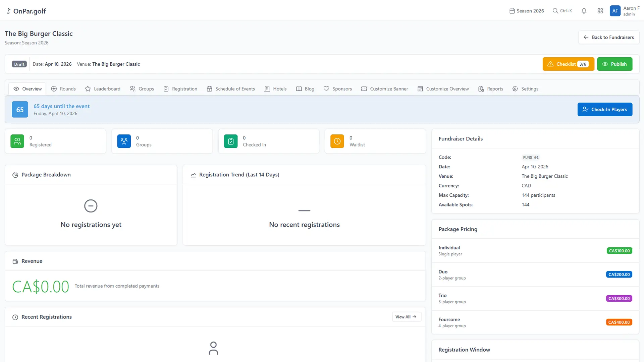
Task: View All recent registrations
Action: (406, 316)
